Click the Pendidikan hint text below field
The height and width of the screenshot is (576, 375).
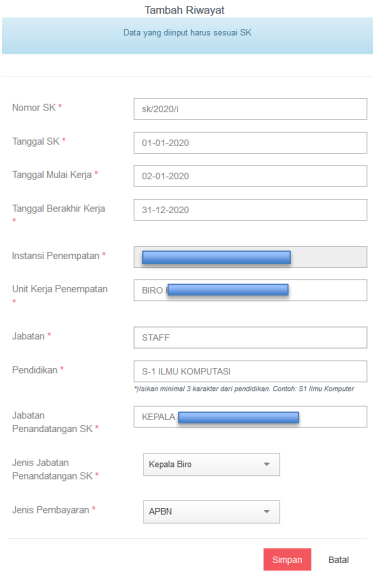[x=244, y=389]
